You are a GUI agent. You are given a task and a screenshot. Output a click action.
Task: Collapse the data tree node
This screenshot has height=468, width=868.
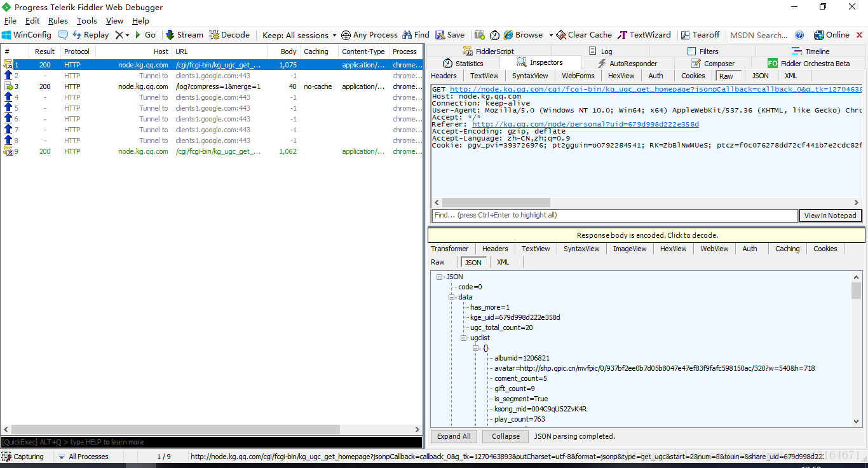[x=451, y=297]
